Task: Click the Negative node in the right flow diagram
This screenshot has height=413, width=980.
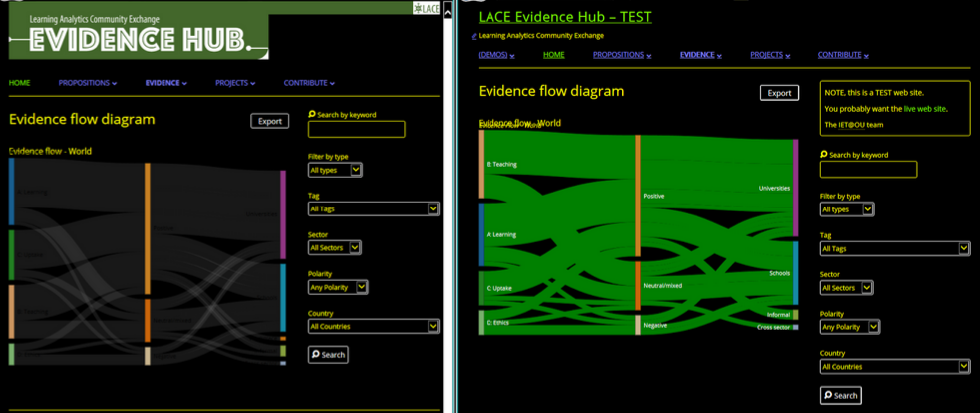Action: [x=638, y=325]
